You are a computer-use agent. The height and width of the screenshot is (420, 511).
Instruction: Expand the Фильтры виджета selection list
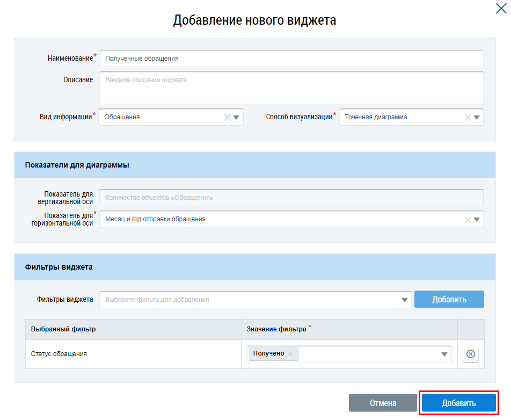click(x=405, y=300)
